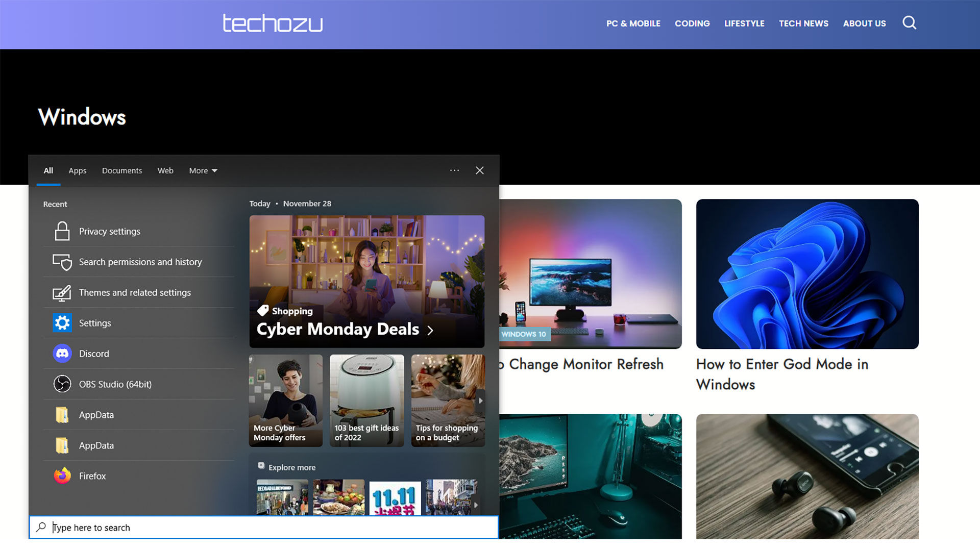The image size is (980, 551).
Task: Click the three-dots menu in search panel
Action: [454, 170]
